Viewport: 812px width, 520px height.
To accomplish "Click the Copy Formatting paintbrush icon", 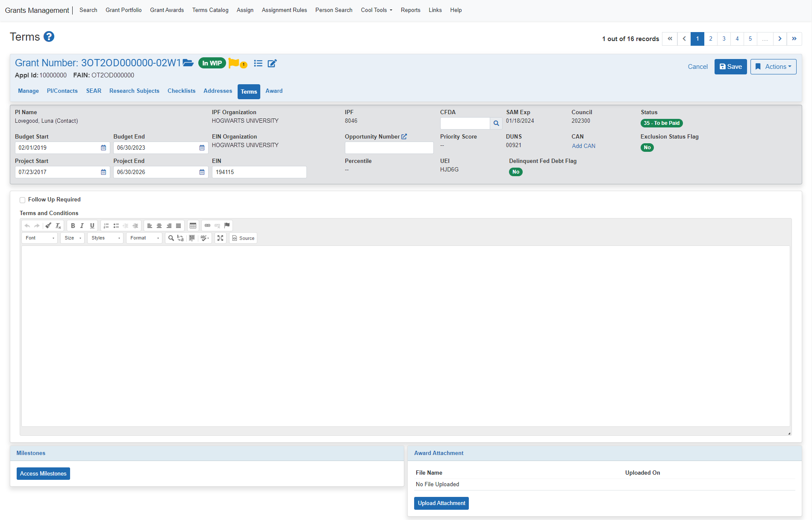I will [x=48, y=225].
